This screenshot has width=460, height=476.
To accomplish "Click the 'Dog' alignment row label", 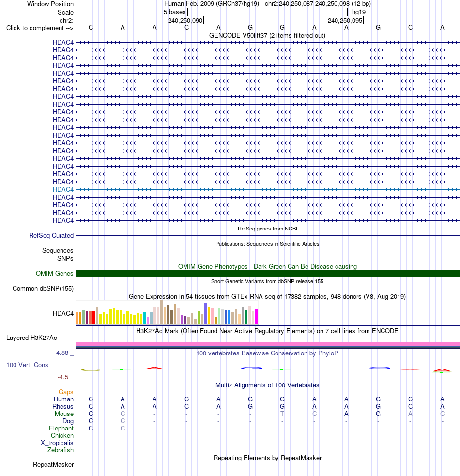I will pyautogui.click(x=68, y=421).
